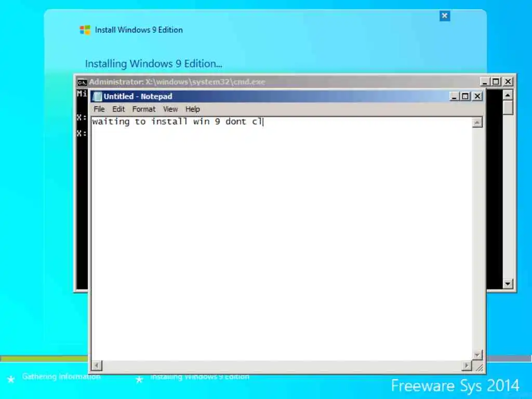532x399 pixels.
Task: Click Notepad horizontal scrollbar right arrow
Action: (x=467, y=365)
